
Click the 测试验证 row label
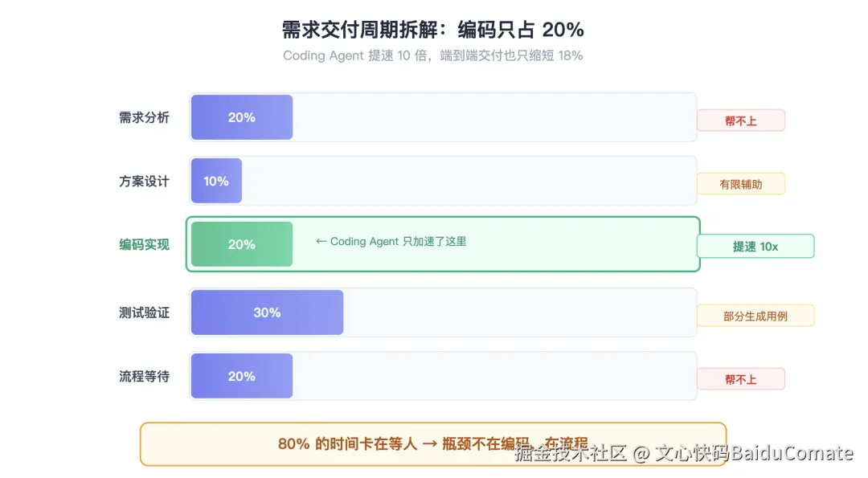point(144,313)
